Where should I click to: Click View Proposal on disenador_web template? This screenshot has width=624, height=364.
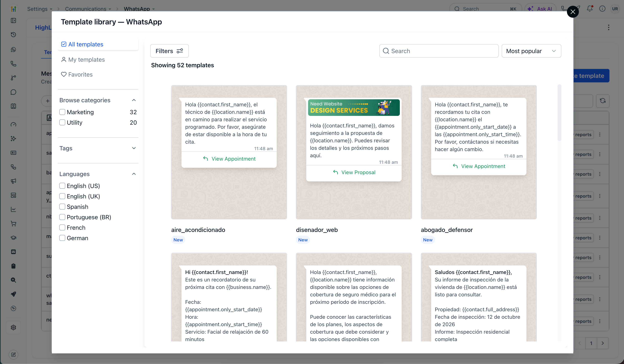[354, 172]
